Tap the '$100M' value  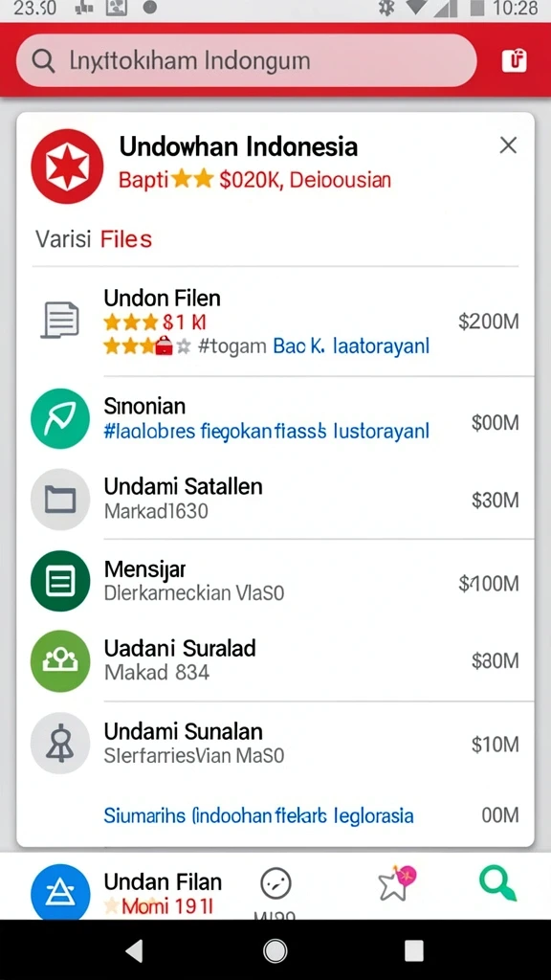489,583
